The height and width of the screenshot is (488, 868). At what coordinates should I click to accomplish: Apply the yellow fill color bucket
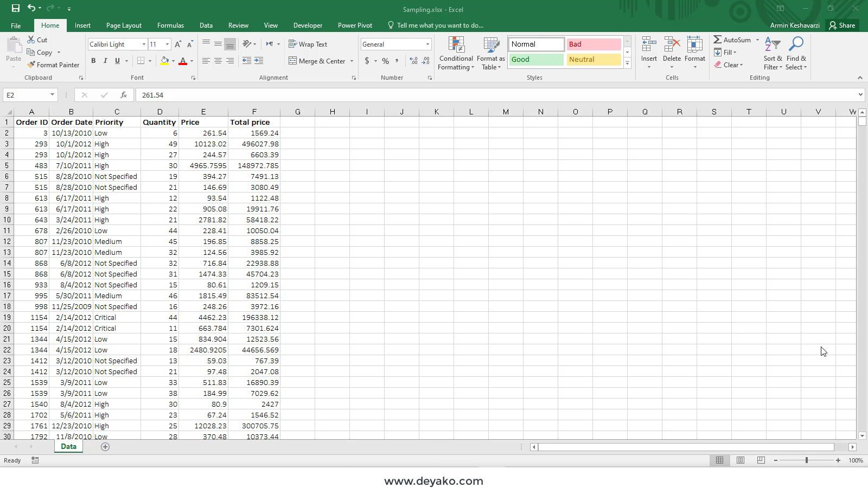[x=164, y=61]
